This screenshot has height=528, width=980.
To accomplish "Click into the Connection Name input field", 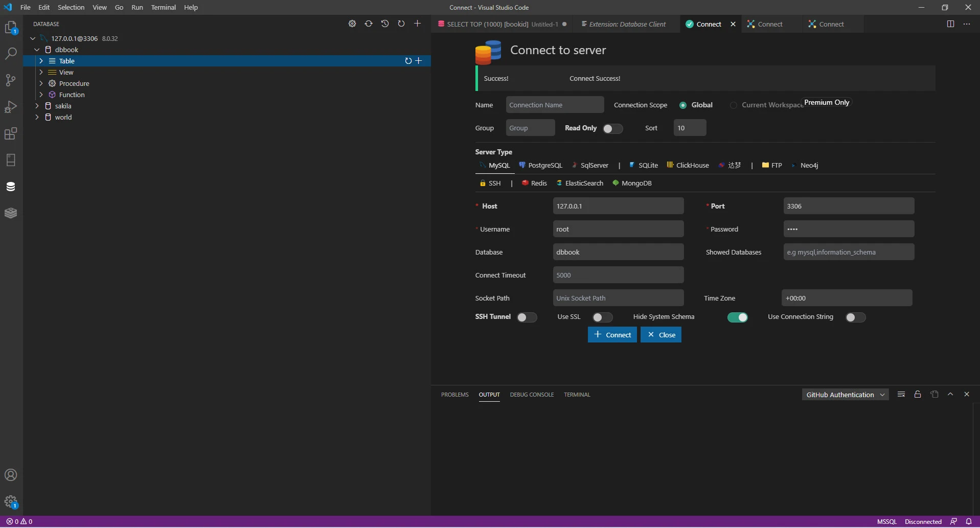I will pyautogui.click(x=555, y=105).
